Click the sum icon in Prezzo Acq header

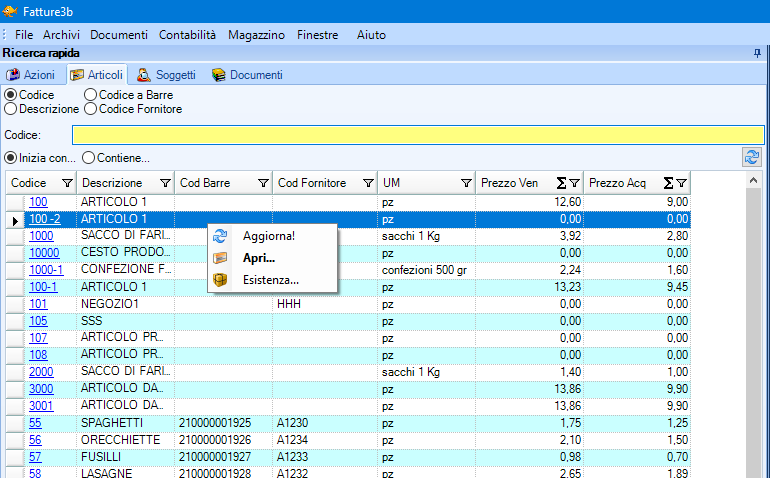click(x=668, y=183)
